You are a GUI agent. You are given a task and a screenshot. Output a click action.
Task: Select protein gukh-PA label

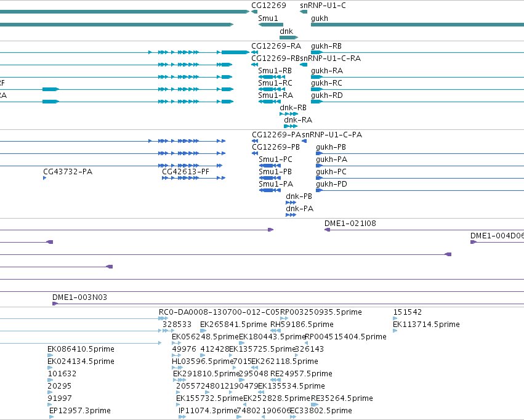pos(332,160)
